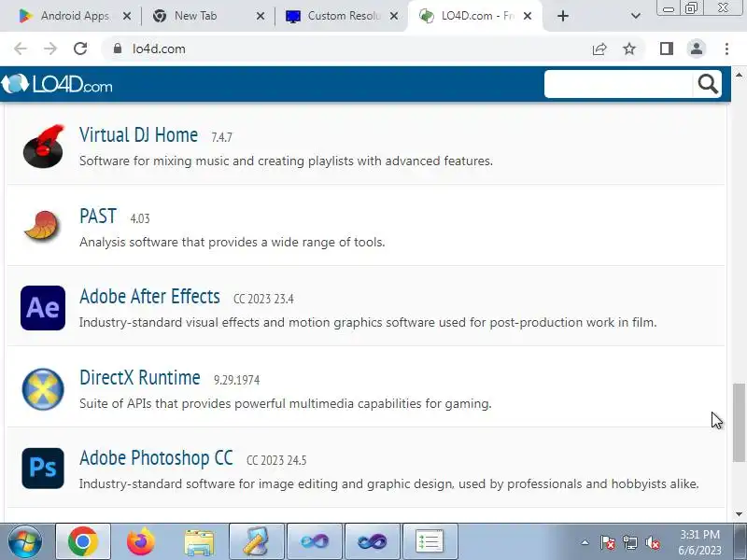Bookmark this page with the star

coord(629,49)
